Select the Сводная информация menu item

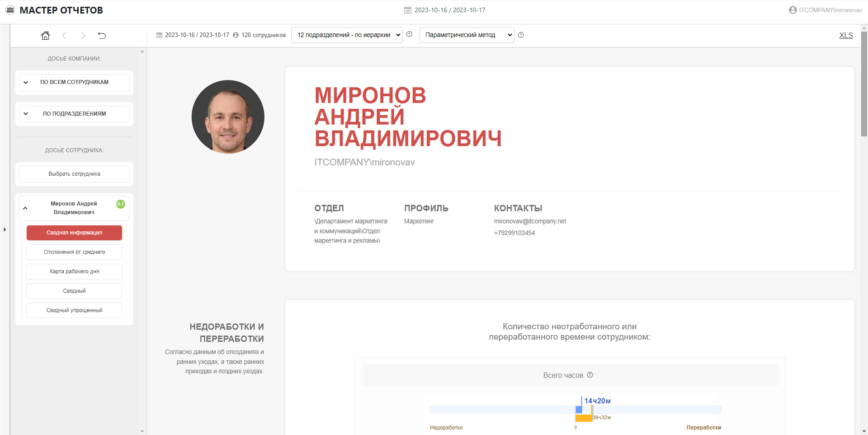click(74, 233)
